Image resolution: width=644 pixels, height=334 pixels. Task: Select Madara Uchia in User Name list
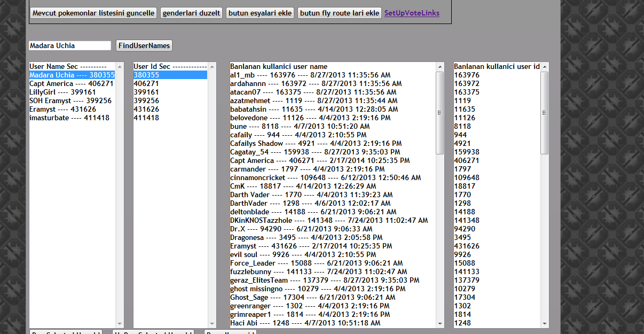coord(72,75)
